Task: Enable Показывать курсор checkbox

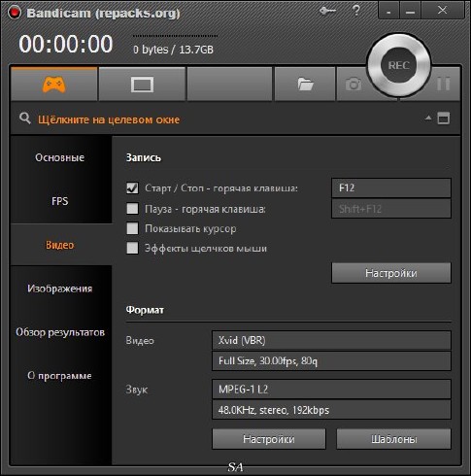Action: (132, 228)
